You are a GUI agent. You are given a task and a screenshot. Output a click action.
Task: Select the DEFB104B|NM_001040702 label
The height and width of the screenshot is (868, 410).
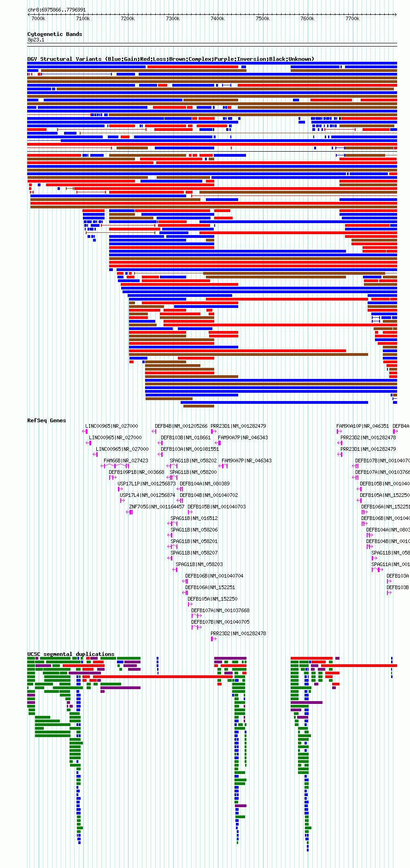tap(209, 495)
